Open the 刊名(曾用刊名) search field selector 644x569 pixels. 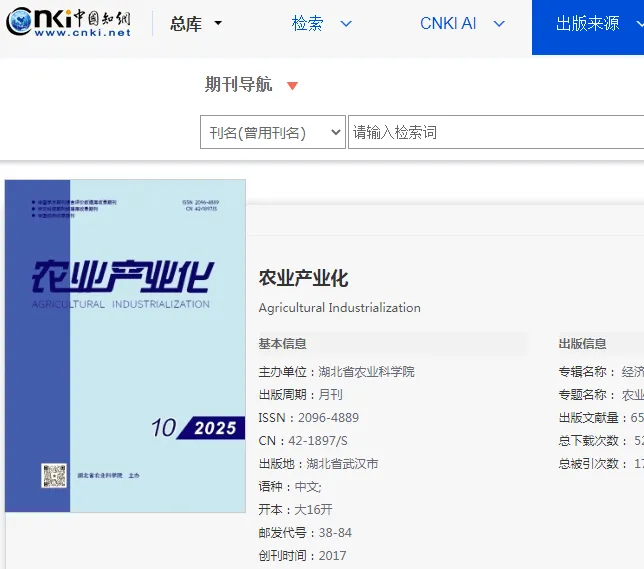(x=273, y=132)
